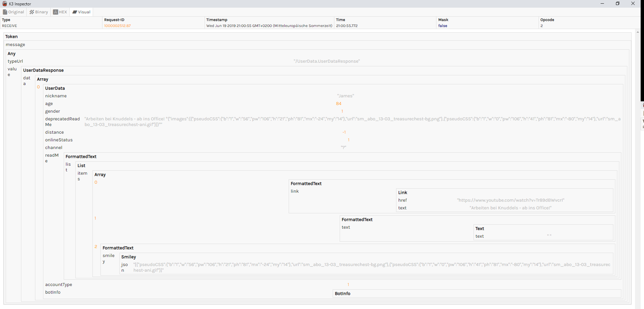644x309 pixels.
Task: Click the BotInfo node header
Action: pos(343,294)
